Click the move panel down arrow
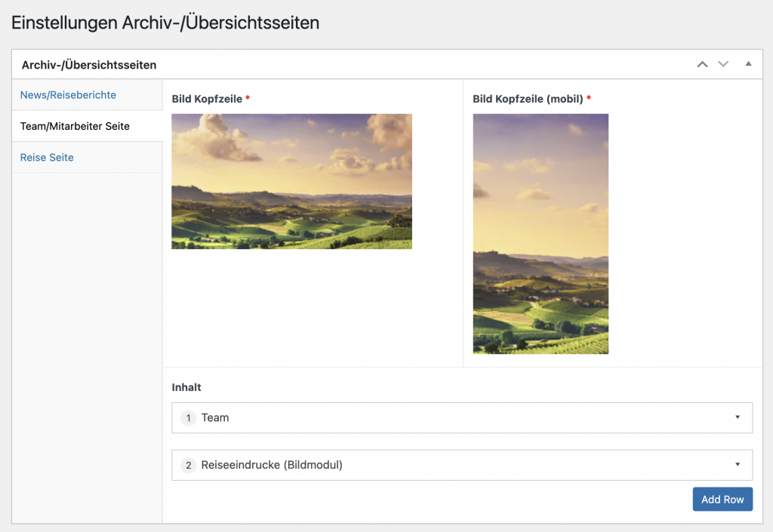 pyautogui.click(x=723, y=65)
